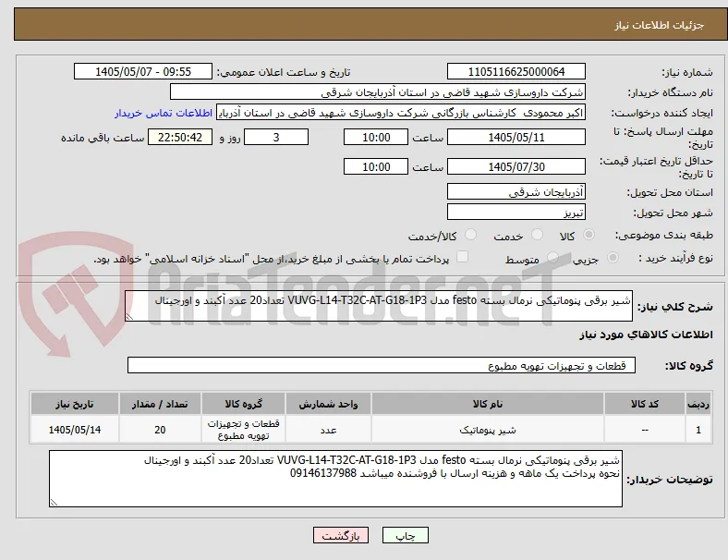The height and width of the screenshot is (560, 728).
Task: Click remaining days field showing 3
Action: coord(276,138)
